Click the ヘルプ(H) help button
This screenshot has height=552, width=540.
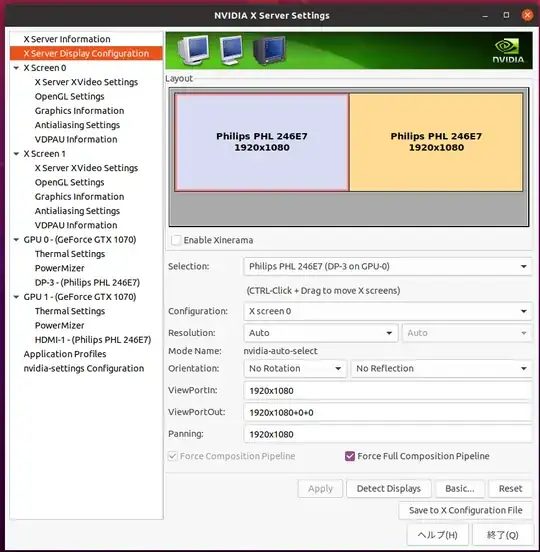437,535
